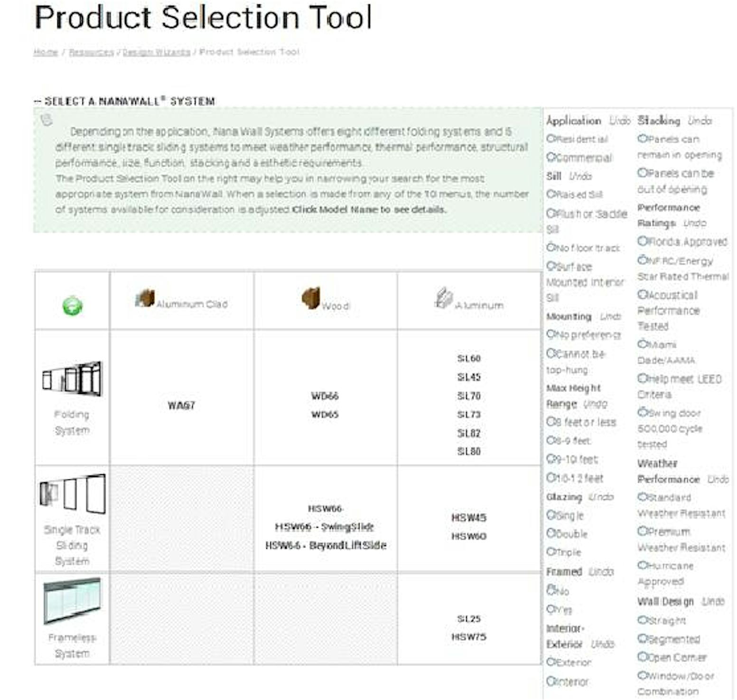Click the Frameless System glass image
This screenshot has height=700, width=737.
tap(72, 600)
